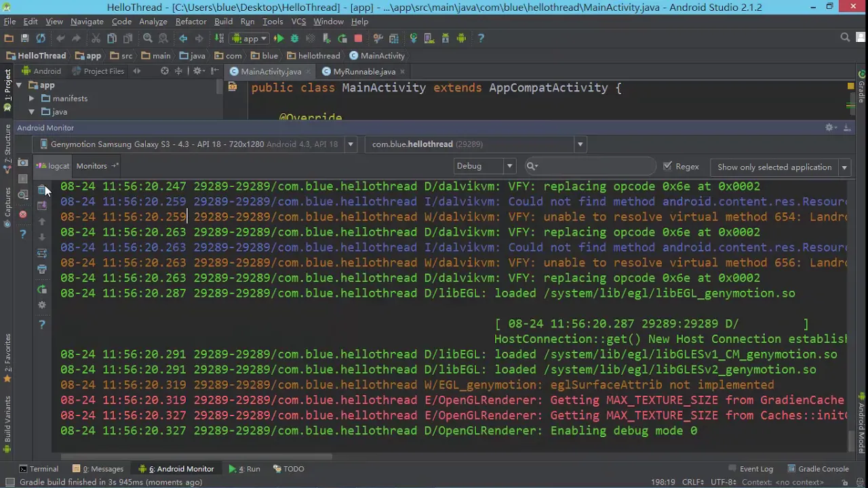The height and width of the screenshot is (488, 868).
Task: Switch to the Monitors tab
Action: tap(96, 166)
